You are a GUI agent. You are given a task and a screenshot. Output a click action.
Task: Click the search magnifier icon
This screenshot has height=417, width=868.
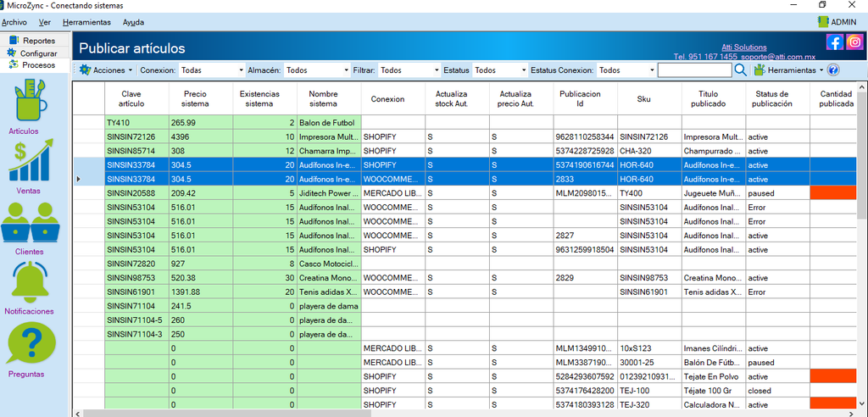coord(741,70)
